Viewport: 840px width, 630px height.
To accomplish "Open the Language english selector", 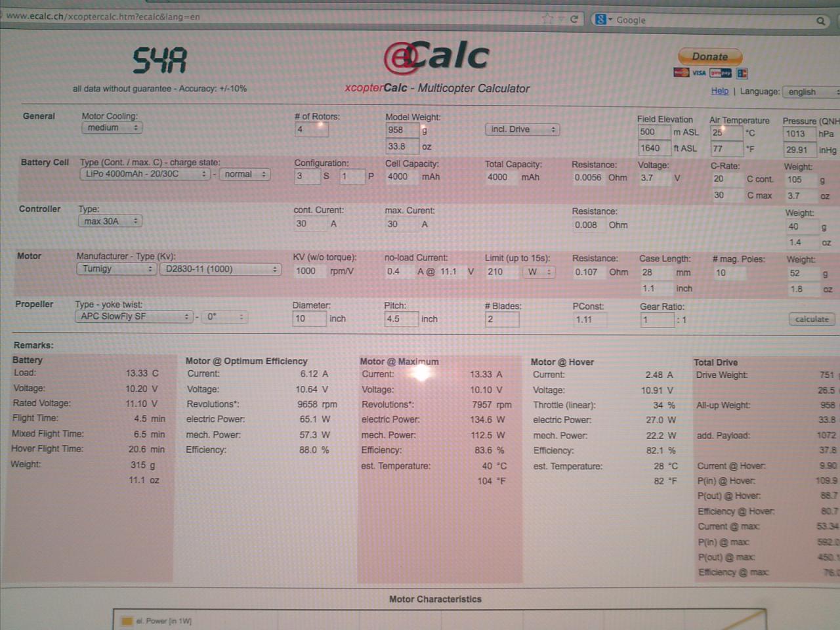I will [810, 93].
